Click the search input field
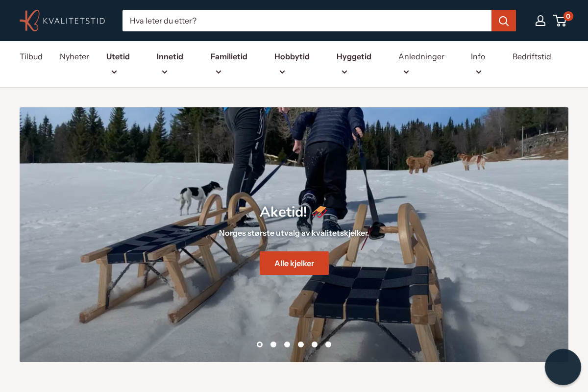Image resolution: width=588 pixels, height=392 pixels. point(294,21)
